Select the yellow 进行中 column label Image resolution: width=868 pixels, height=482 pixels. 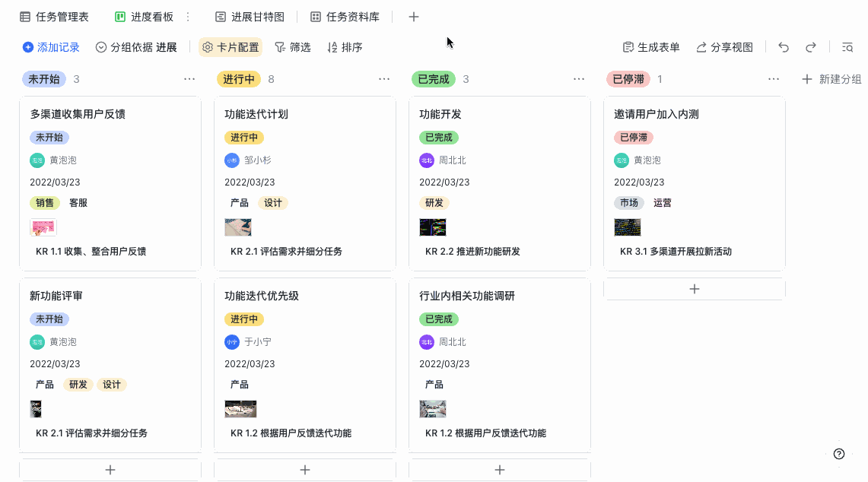point(240,79)
